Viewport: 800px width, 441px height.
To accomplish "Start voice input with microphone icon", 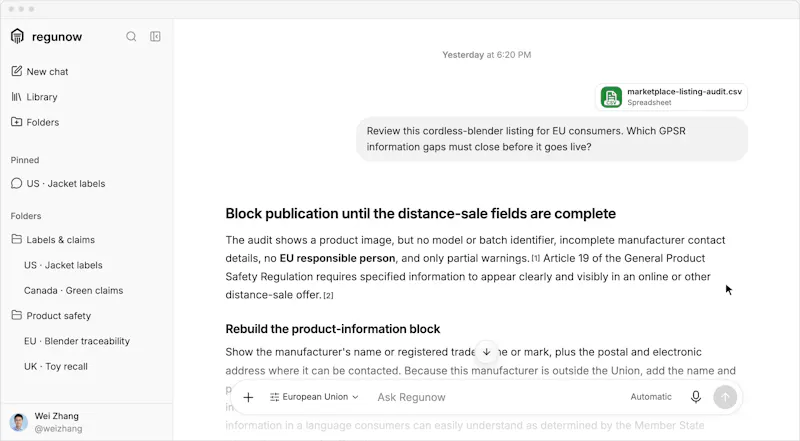I will 695,397.
